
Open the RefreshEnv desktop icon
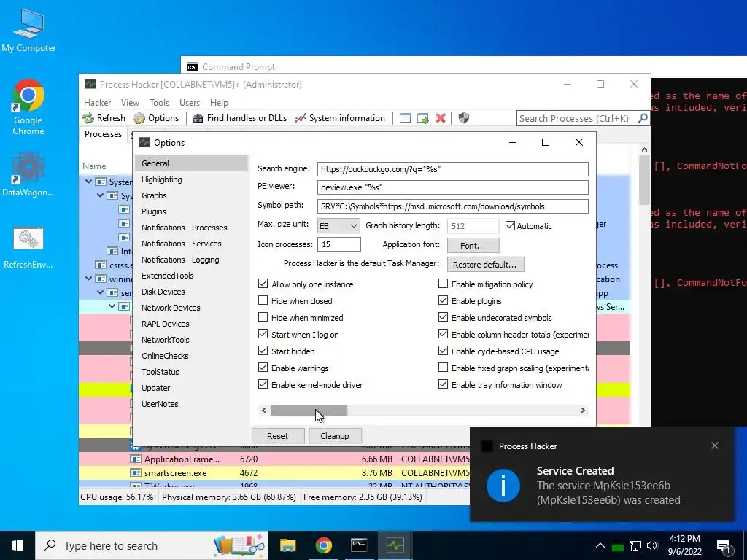pos(28,248)
